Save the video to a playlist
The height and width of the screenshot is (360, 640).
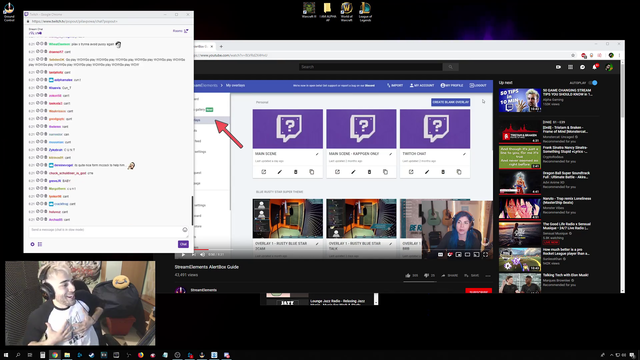471,276
